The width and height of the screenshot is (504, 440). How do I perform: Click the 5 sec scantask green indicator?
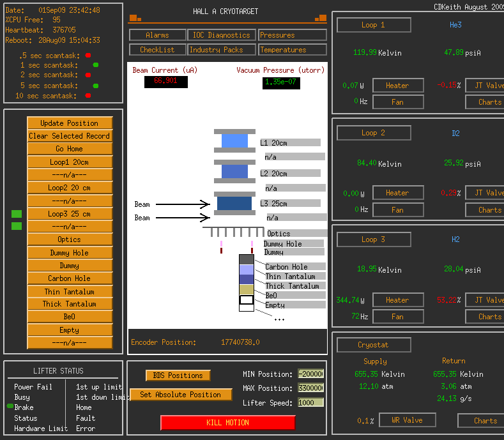[x=95, y=86]
